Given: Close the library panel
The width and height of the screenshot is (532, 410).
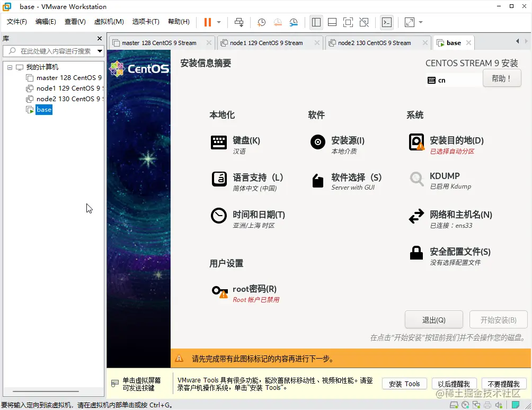Looking at the screenshot, I should [100, 39].
